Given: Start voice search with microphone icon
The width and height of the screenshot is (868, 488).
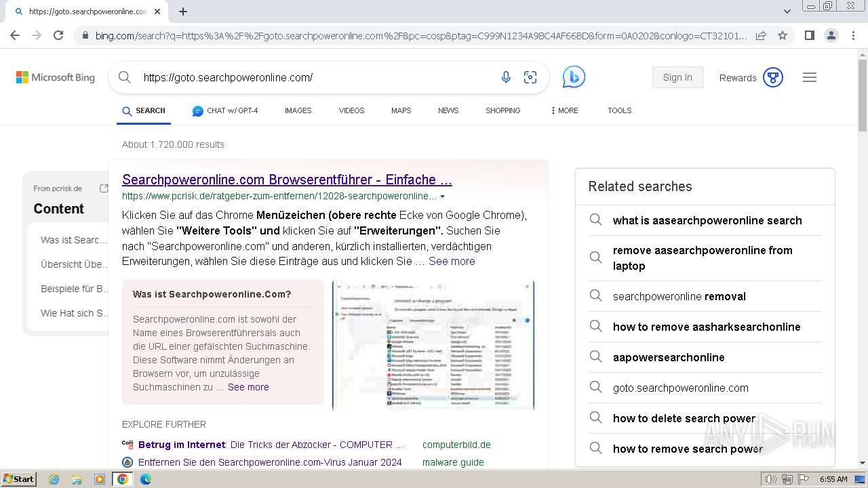Looking at the screenshot, I should pos(506,77).
